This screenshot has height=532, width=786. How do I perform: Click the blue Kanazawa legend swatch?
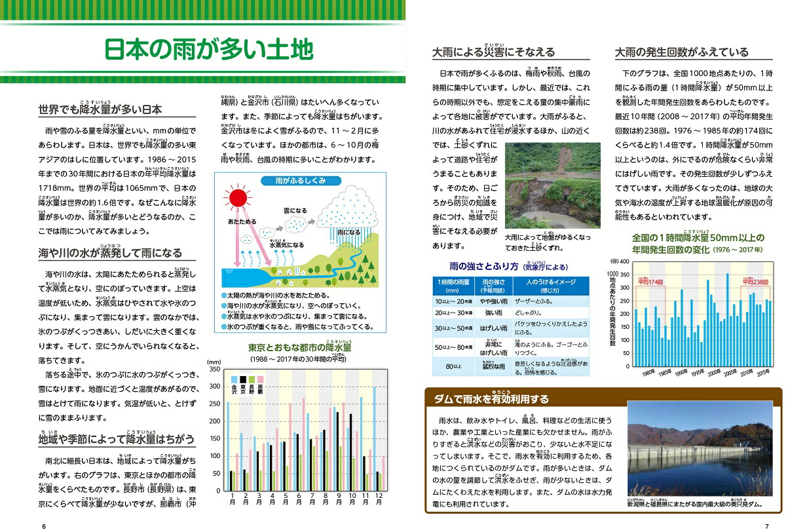[x=234, y=379]
